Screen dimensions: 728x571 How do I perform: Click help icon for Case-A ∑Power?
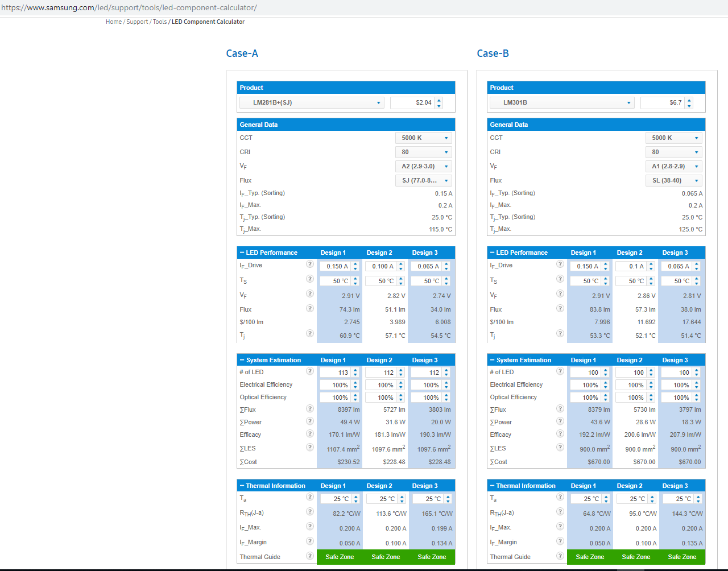[x=310, y=421]
